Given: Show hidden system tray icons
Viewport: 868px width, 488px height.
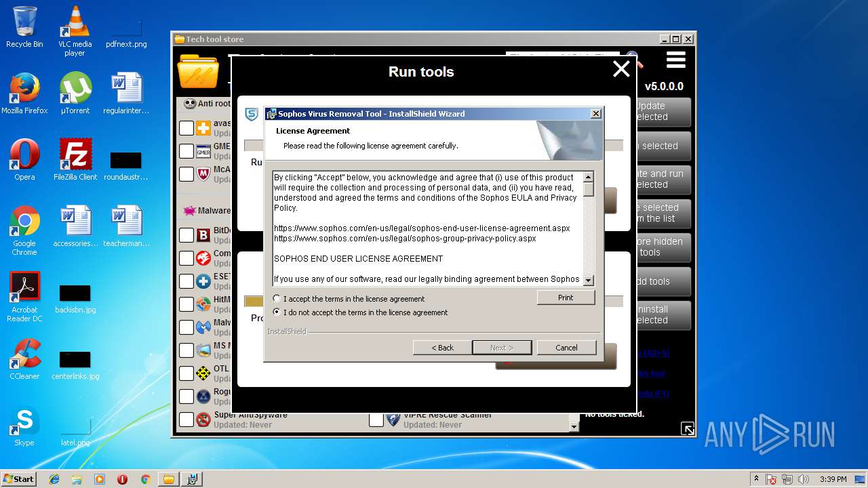Looking at the screenshot, I should click(x=756, y=479).
